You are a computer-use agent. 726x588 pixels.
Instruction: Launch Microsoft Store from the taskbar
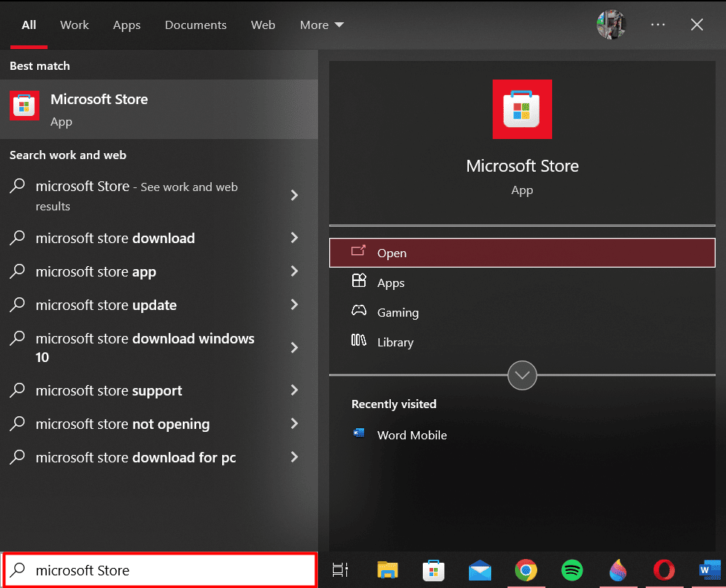(x=433, y=570)
